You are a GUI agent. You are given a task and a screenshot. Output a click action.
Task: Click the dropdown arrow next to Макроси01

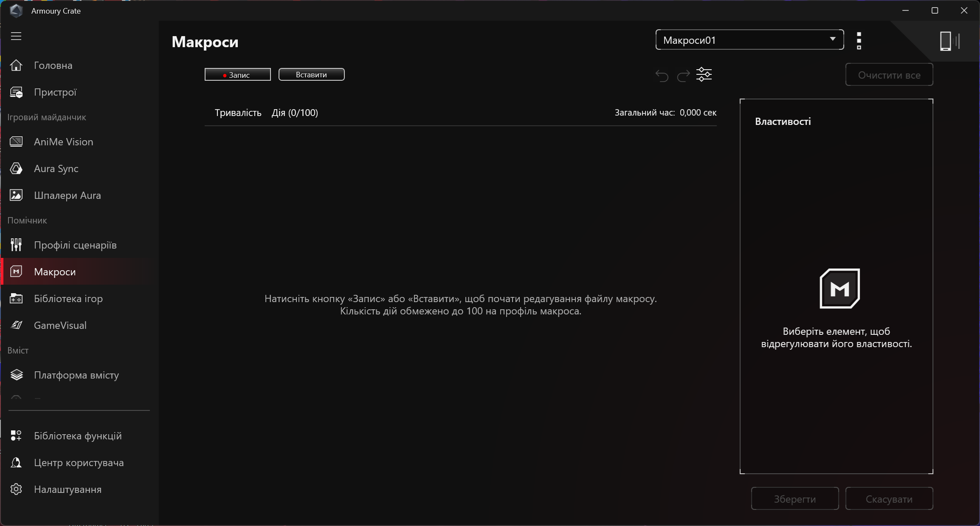832,39
